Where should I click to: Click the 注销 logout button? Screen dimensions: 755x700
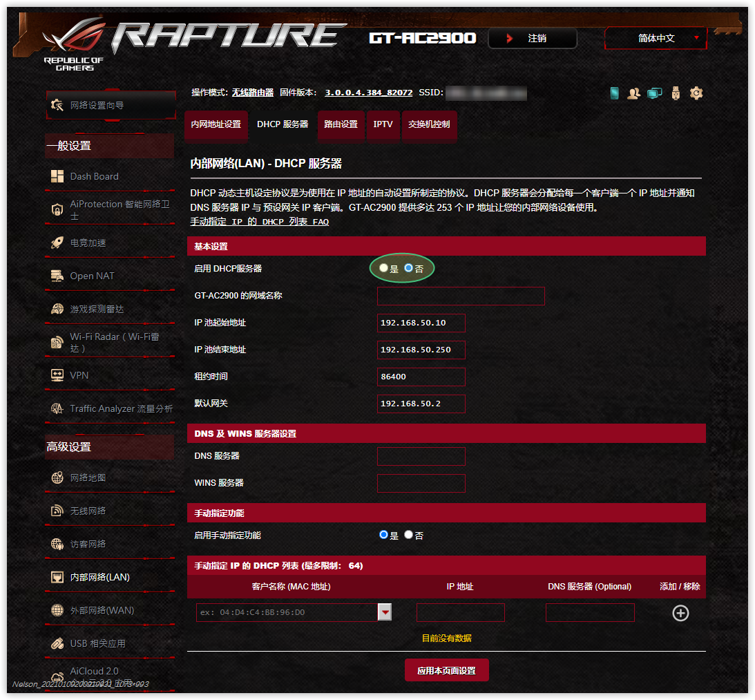click(x=533, y=39)
